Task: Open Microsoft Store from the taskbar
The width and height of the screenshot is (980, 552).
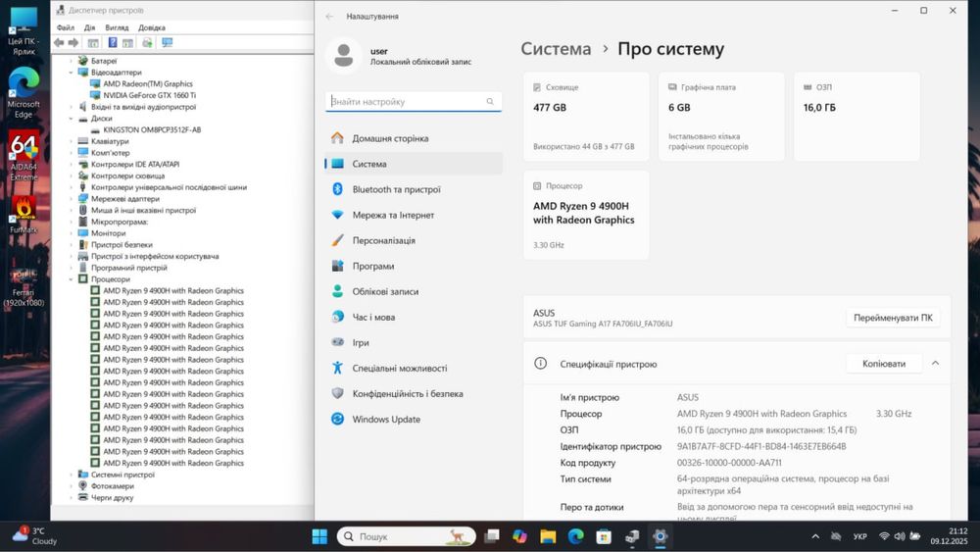Action: 604,536
